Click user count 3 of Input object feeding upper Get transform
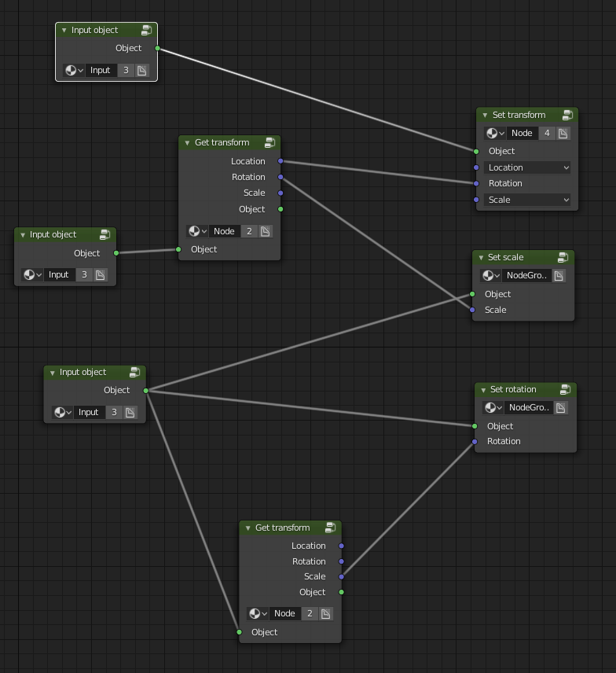 coord(84,274)
